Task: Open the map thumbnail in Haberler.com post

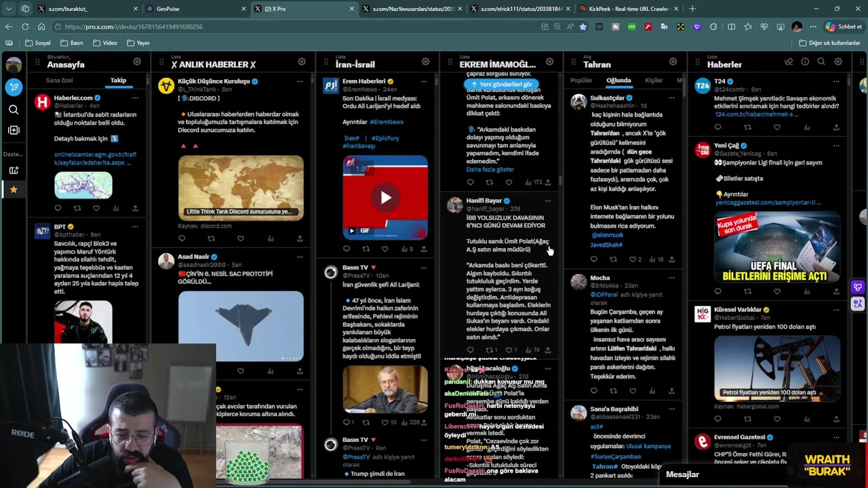Action: (x=83, y=185)
